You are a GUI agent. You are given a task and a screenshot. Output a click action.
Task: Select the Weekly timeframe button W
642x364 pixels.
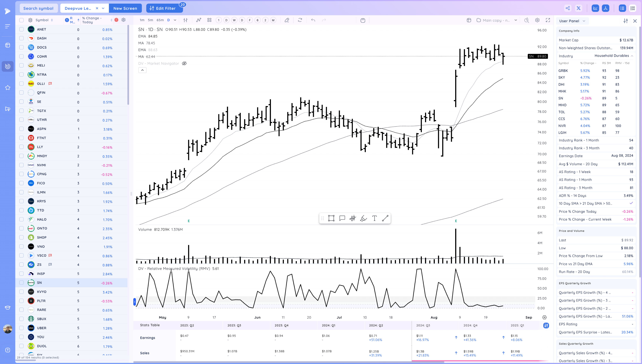coord(234,20)
